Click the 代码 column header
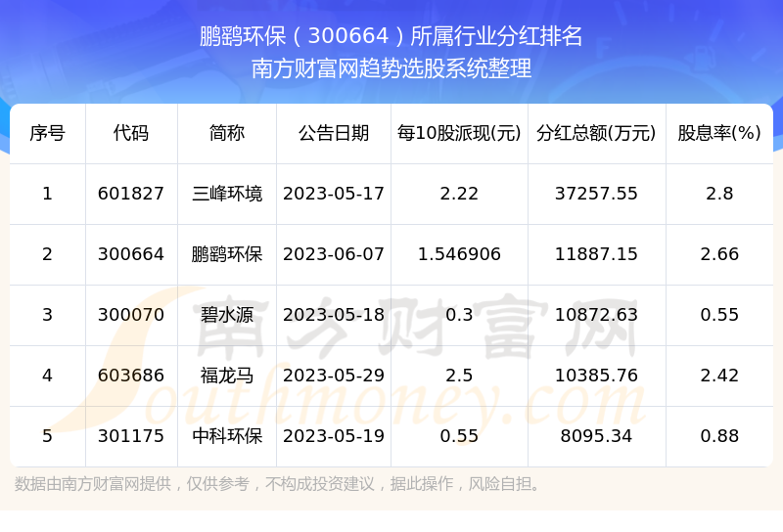 (x=131, y=133)
